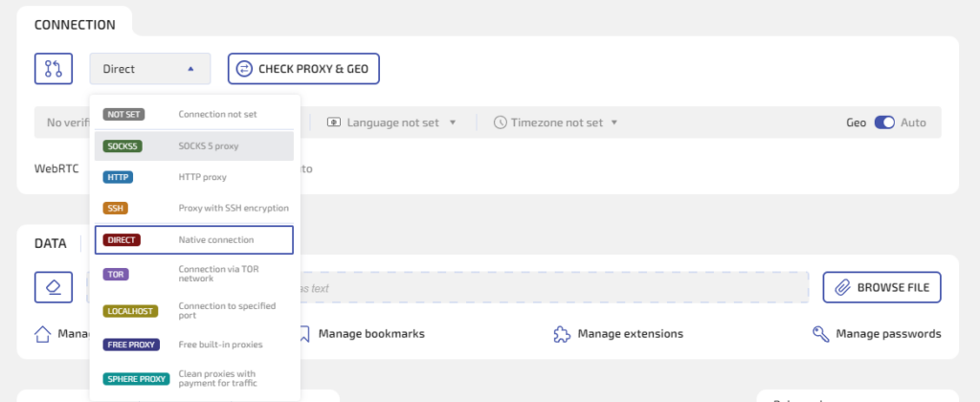Click the Manage extensions puzzle icon
Image resolution: width=980 pixels, height=402 pixels.
click(562, 334)
